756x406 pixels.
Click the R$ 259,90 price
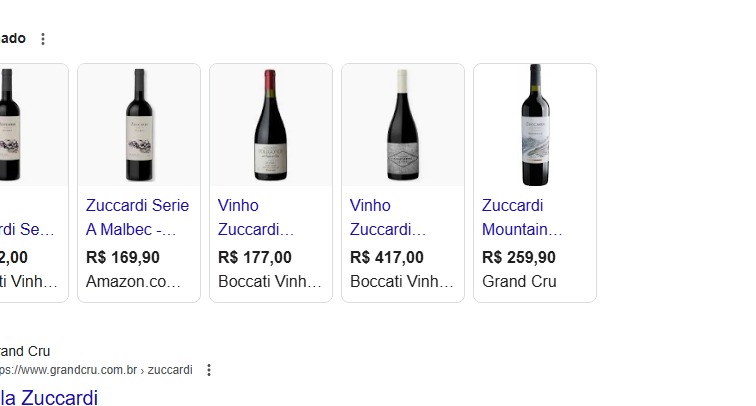(x=519, y=257)
